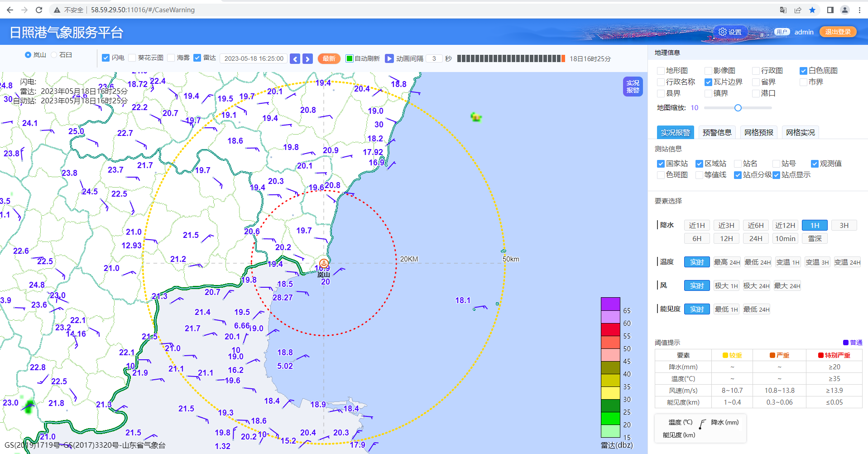Click the Lanshan port anchor marker

tap(323, 263)
